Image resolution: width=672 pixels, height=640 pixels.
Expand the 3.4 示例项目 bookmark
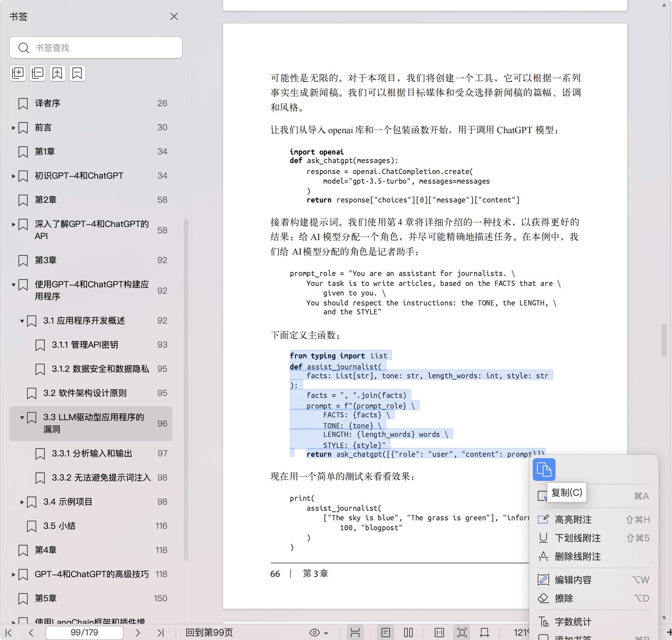click(22, 502)
